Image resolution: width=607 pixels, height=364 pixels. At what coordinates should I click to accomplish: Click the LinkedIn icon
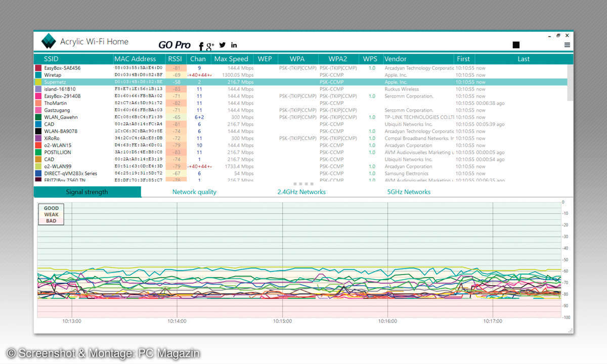[234, 45]
